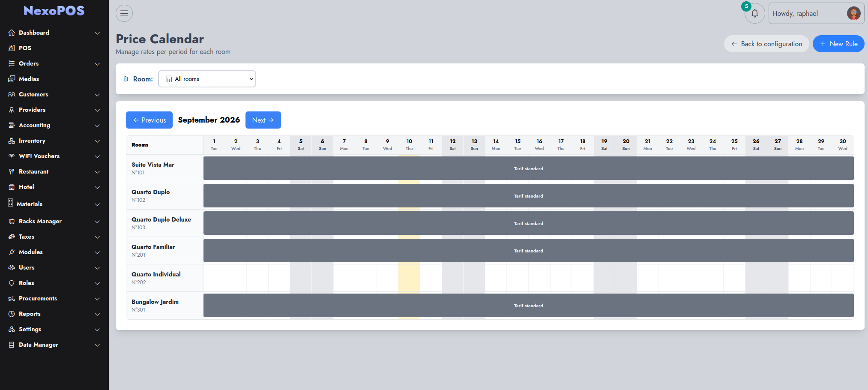Screen dimensions: 868x390
Task: Click the Hotel building icon
Action: click(12, 187)
